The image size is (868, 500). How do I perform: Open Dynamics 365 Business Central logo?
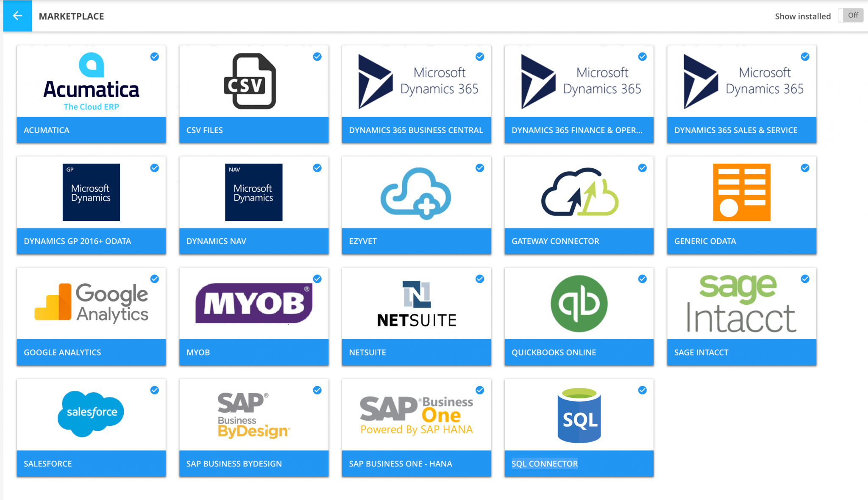tap(418, 81)
